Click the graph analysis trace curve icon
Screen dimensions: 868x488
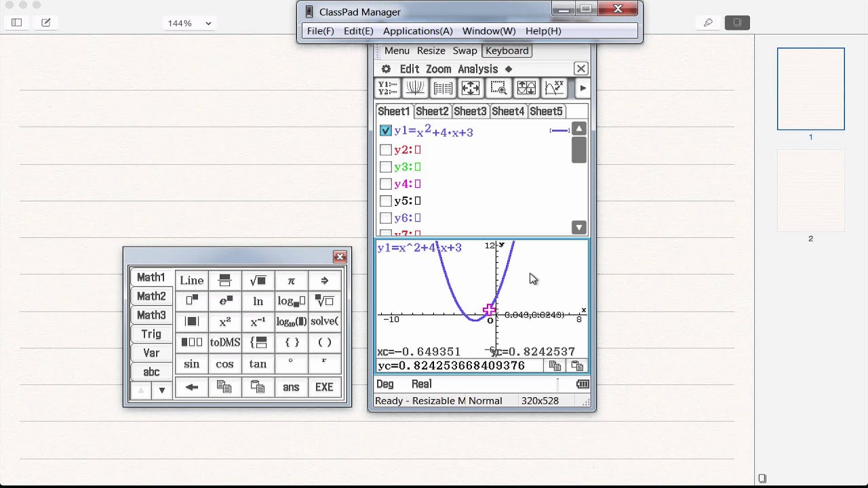[554, 88]
